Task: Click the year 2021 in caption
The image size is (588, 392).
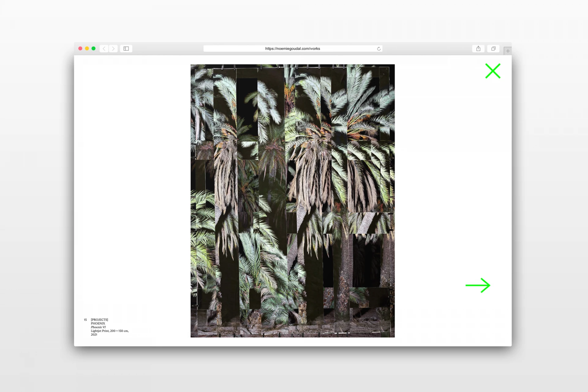Action: click(x=94, y=334)
